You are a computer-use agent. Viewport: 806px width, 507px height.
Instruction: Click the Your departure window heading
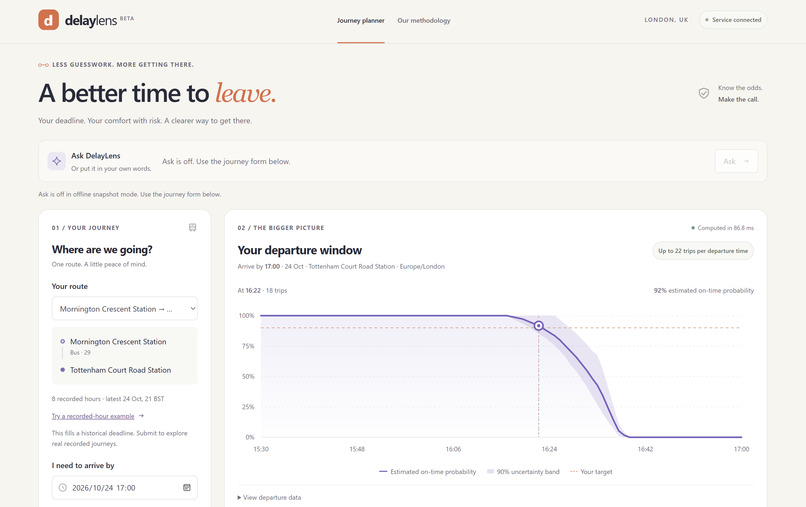(300, 250)
